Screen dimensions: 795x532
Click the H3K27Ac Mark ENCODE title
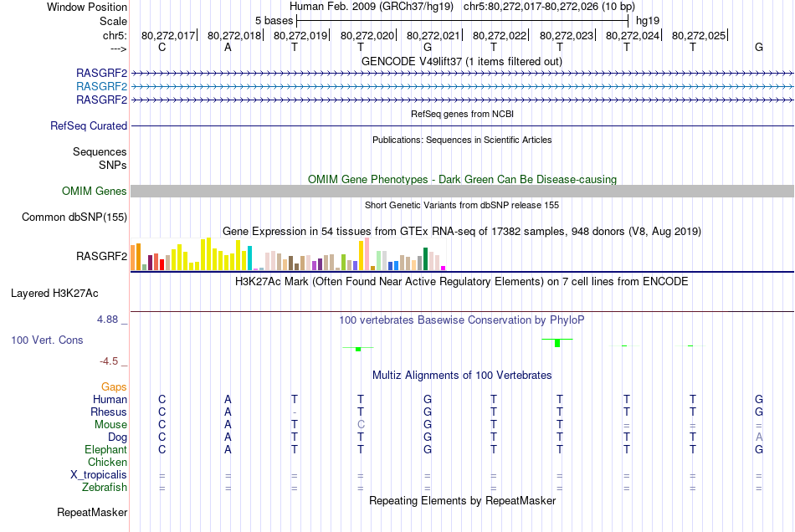(461, 282)
